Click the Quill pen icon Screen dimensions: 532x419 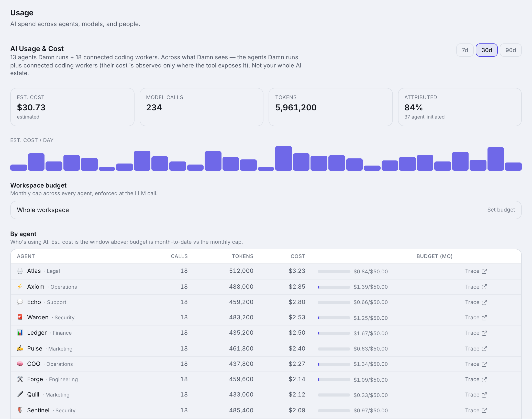coord(20,394)
